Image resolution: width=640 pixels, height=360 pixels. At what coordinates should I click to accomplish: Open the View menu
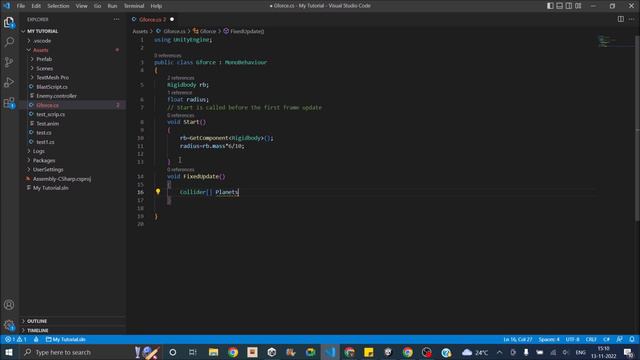[81, 6]
